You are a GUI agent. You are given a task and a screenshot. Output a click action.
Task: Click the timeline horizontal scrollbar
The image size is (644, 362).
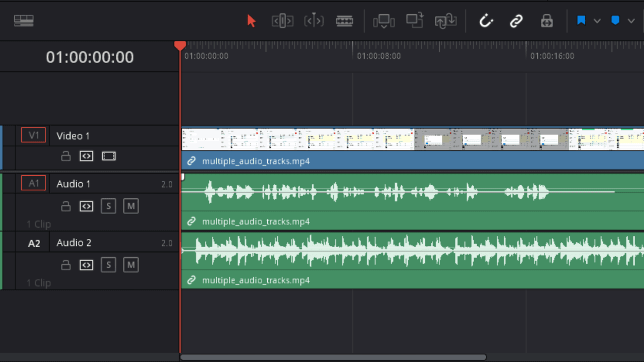coord(333,357)
